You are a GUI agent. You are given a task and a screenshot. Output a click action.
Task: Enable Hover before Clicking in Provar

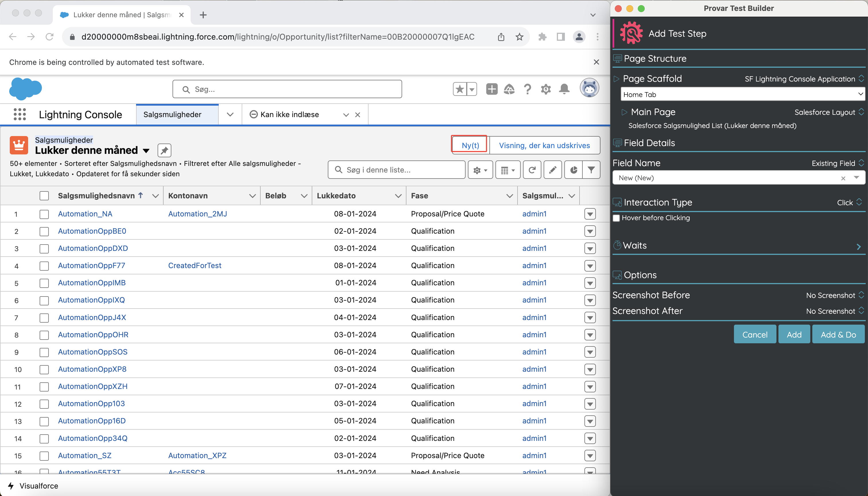click(x=616, y=218)
